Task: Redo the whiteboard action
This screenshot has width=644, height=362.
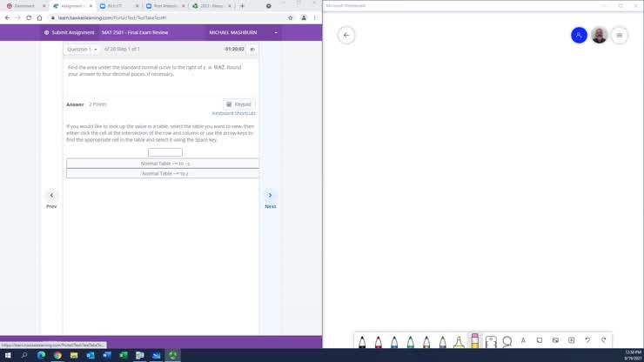Action: [603, 340]
